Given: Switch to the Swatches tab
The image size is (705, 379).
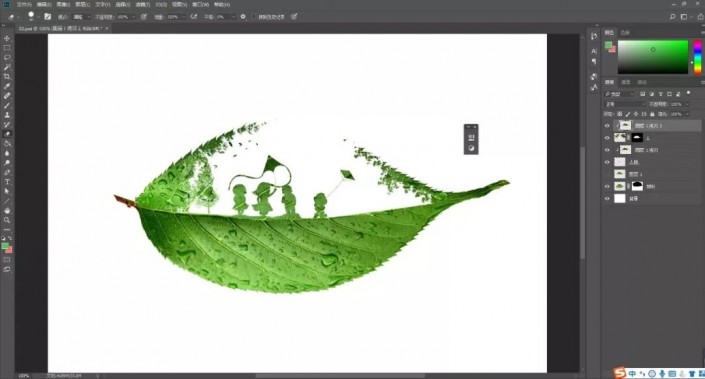Looking at the screenshot, I should tap(625, 32).
